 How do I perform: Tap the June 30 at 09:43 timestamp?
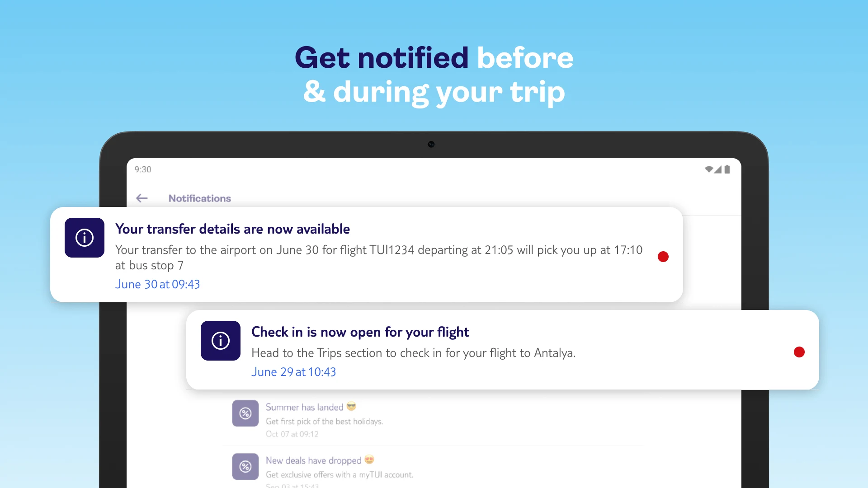pyautogui.click(x=157, y=284)
